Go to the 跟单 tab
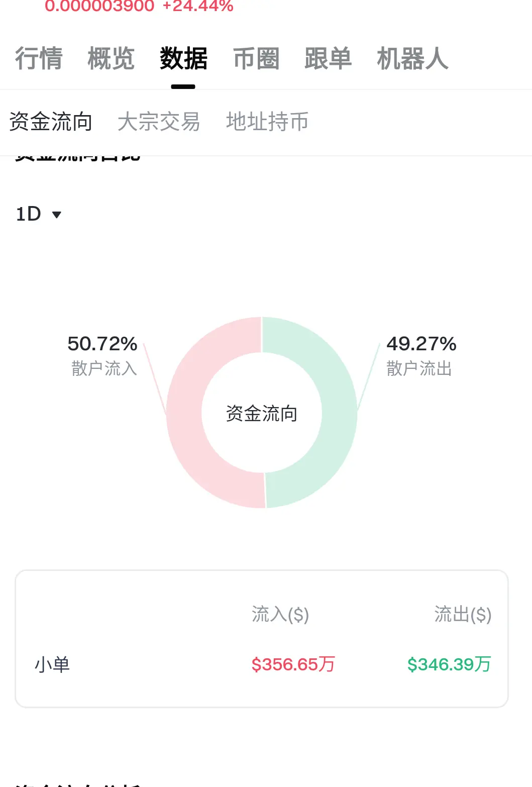Image resolution: width=532 pixels, height=787 pixels. pos(328,58)
